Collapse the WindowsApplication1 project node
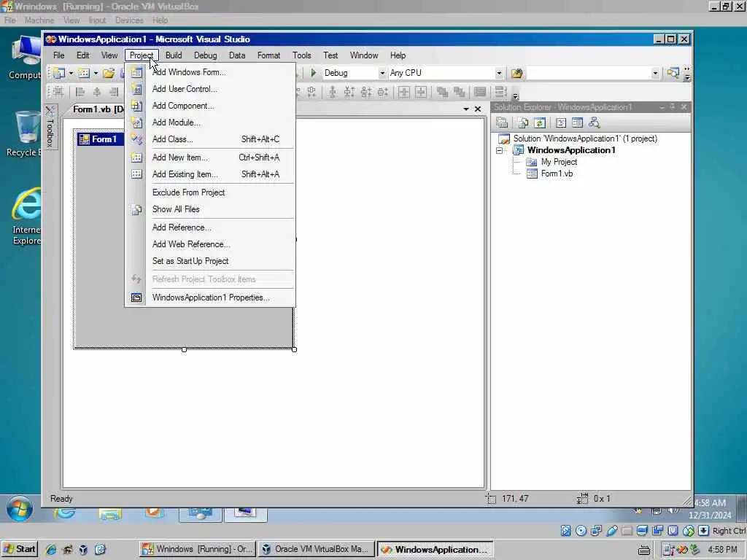747x560 pixels. pyautogui.click(x=499, y=150)
